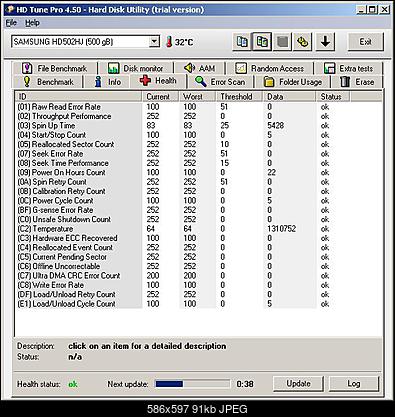Click the green Health status ok text
Viewport: 395px width, 417px height.
click(73, 384)
